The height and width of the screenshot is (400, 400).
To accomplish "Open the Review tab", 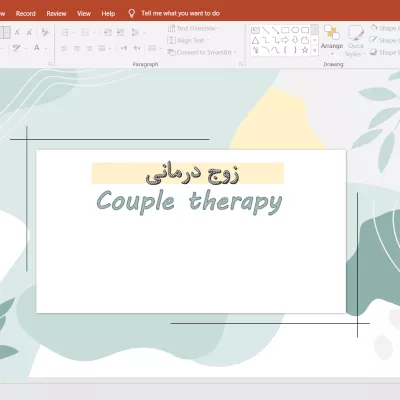I will point(56,13).
